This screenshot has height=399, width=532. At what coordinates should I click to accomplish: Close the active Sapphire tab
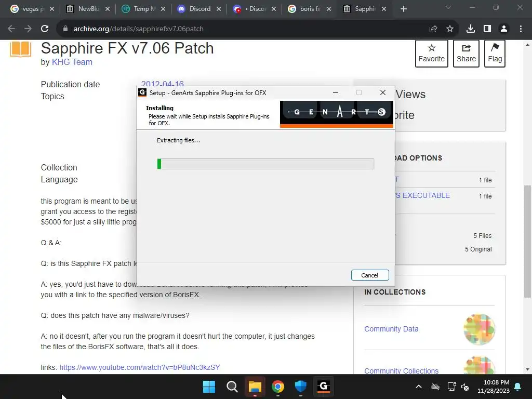(x=384, y=9)
